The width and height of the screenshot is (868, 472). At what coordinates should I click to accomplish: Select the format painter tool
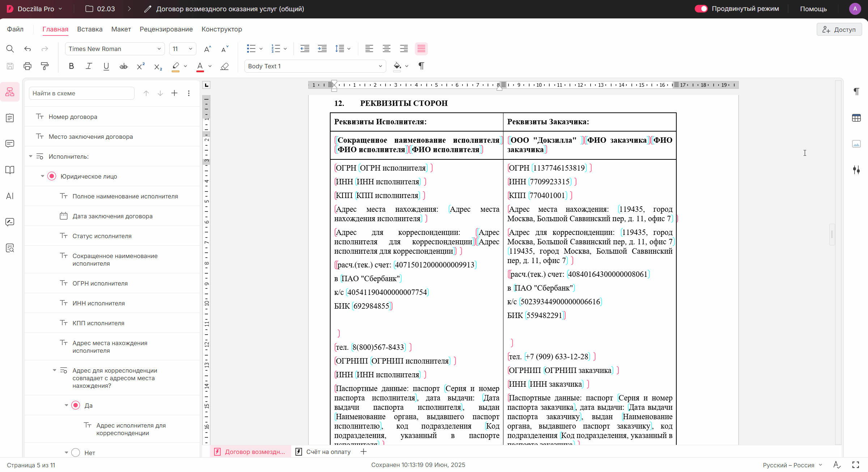[45, 66]
